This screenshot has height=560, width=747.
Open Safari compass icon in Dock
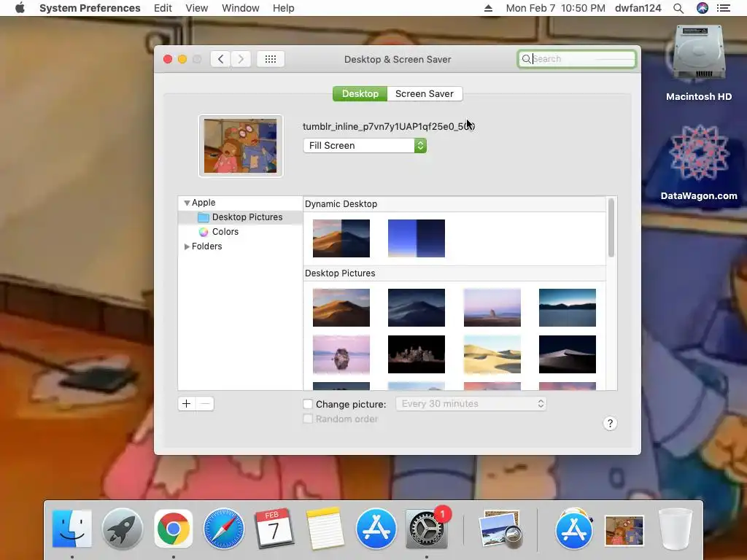tap(224, 529)
